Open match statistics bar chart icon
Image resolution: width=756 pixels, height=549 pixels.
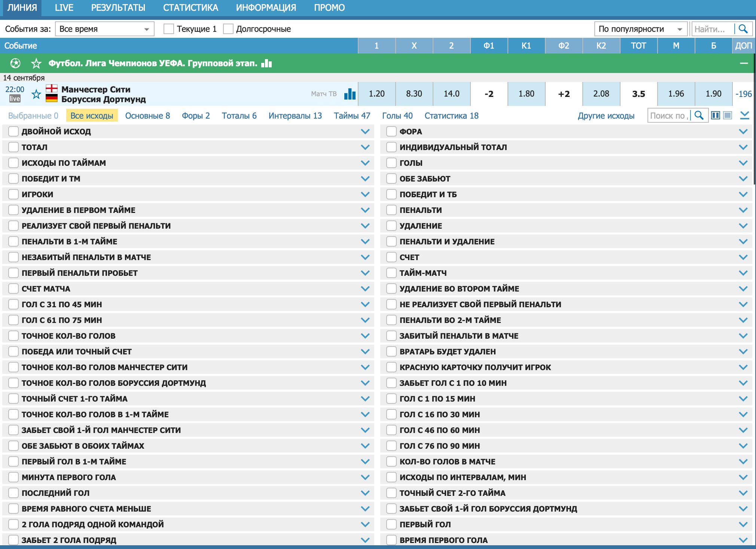[350, 94]
